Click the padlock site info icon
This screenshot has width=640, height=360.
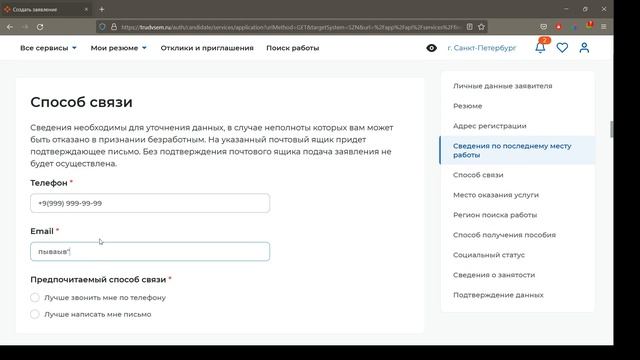click(114, 27)
